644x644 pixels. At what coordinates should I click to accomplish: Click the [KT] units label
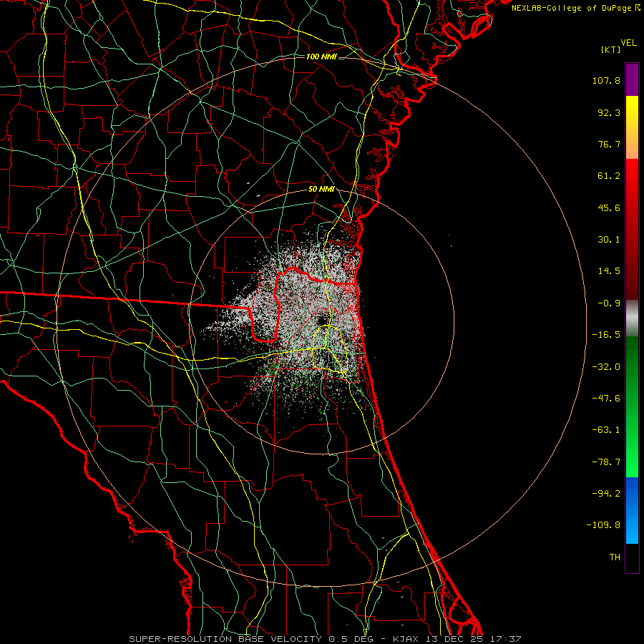point(611,49)
